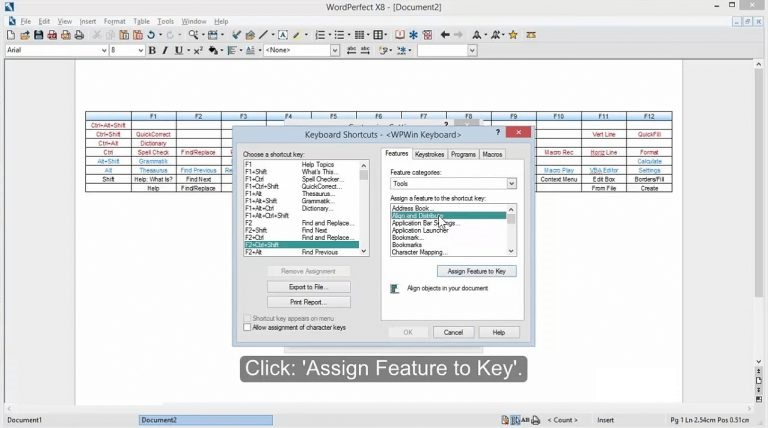The image size is (768, 428).
Task: Select 'Character Mapping...' feature
Action: pyautogui.click(x=449, y=252)
